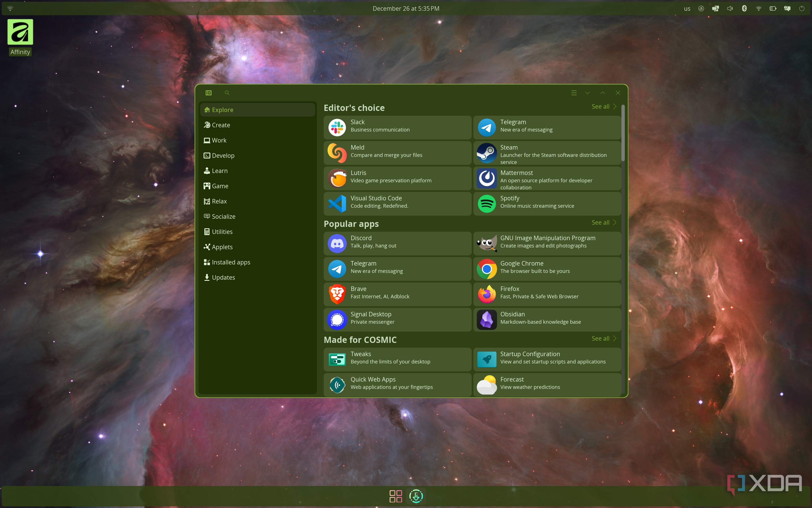Select the Develop sidebar category

(x=258, y=156)
